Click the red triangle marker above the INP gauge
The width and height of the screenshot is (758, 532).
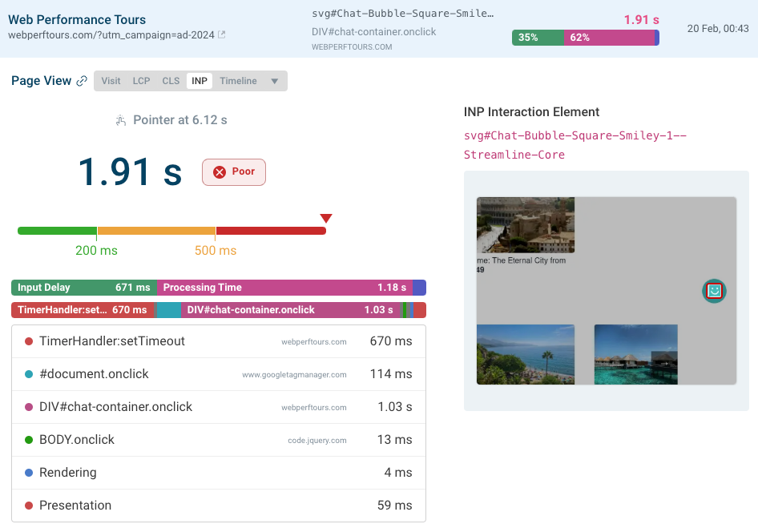[326, 216]
